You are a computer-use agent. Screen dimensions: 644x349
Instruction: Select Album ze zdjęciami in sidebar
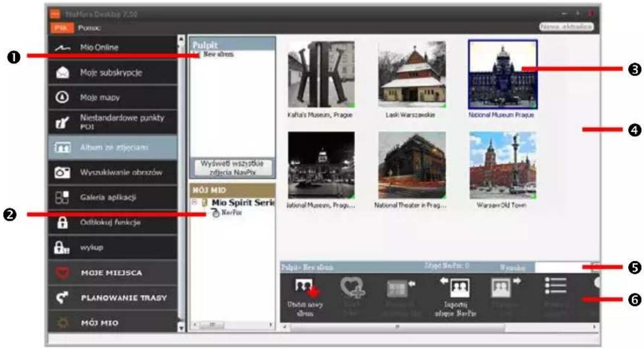[x=113, y=147]
